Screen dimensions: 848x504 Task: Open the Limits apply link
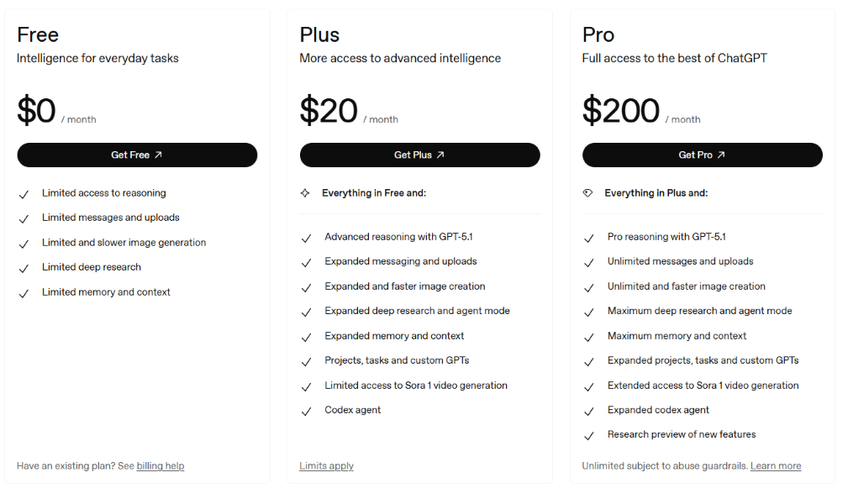pyautogui.click(x=326, y=465)
